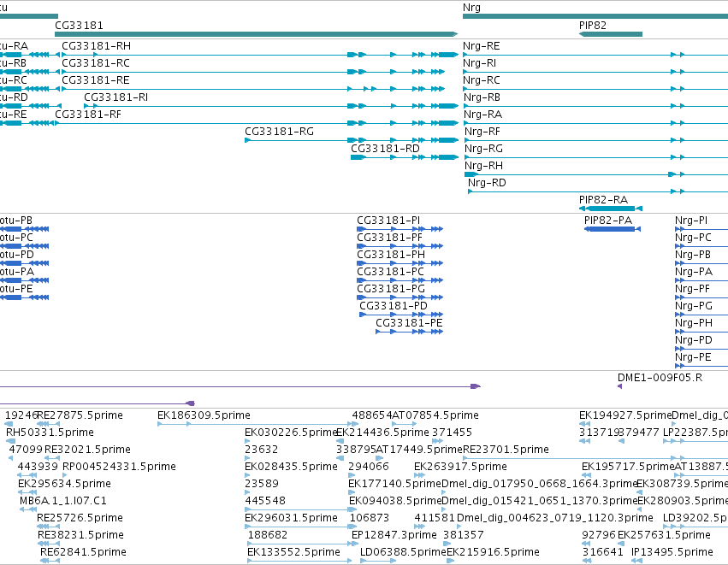The image size is (728, 565).
Task: Click RE32021.5prime EST label
Action: (87, 450)
